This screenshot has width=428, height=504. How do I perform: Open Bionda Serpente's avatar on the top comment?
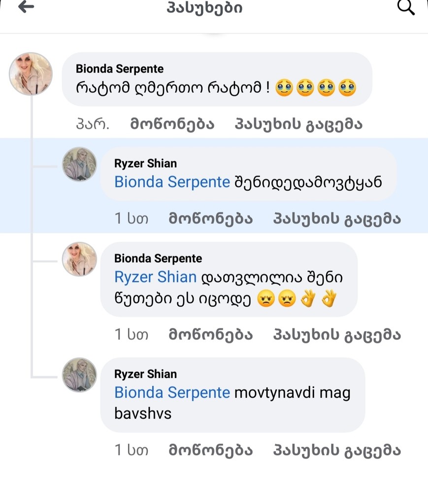click(x=31, y=74)
